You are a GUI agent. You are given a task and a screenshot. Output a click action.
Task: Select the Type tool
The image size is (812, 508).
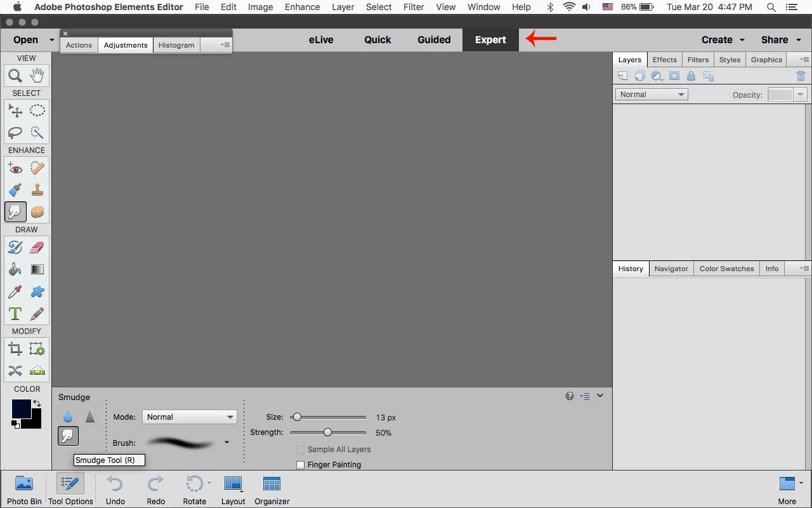[x=15, y=314]
